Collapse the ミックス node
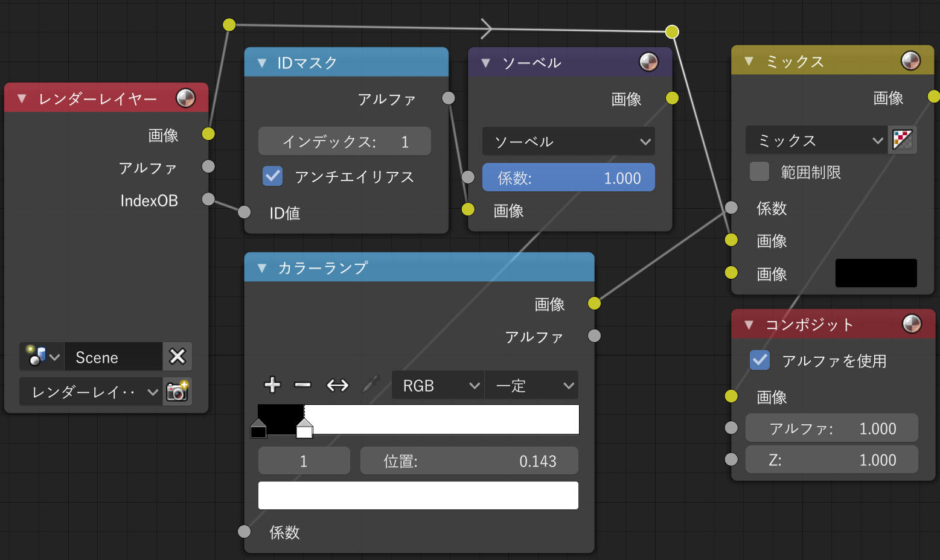Image resolution: width=940 pixels, height=560 pixels. [749, 61]
